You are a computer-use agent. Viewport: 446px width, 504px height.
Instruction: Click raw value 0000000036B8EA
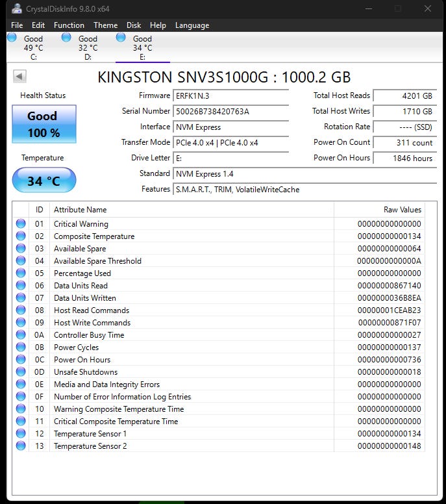(x=389, y=298)
